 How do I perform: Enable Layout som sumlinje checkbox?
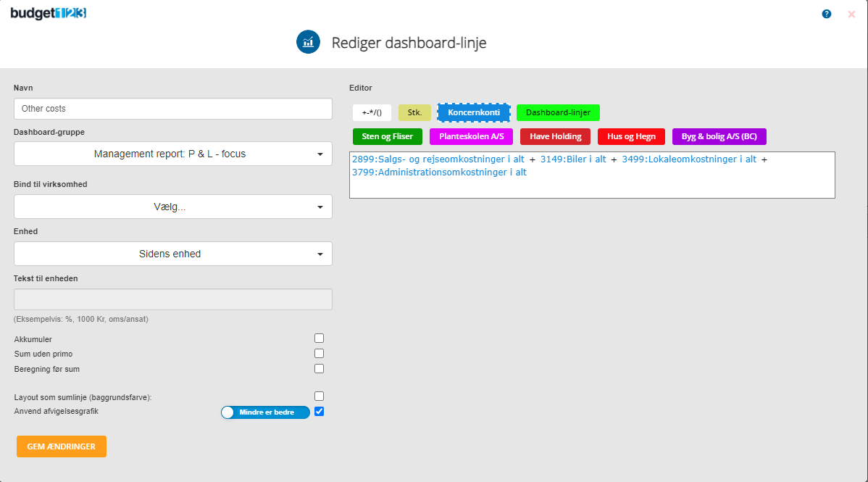point(319,396)
